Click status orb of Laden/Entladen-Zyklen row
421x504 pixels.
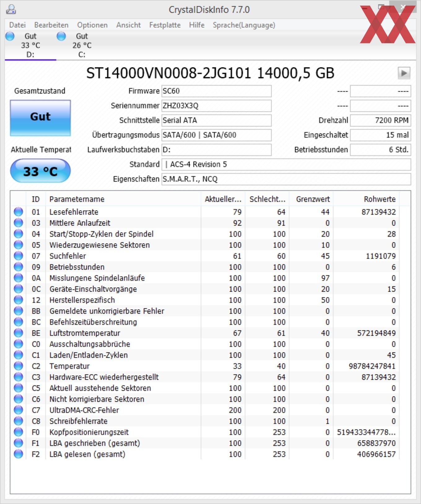[x=19, y=355]
